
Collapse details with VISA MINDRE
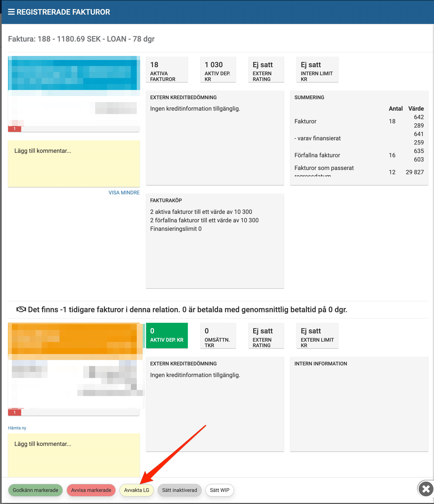(x=124, y=193)
